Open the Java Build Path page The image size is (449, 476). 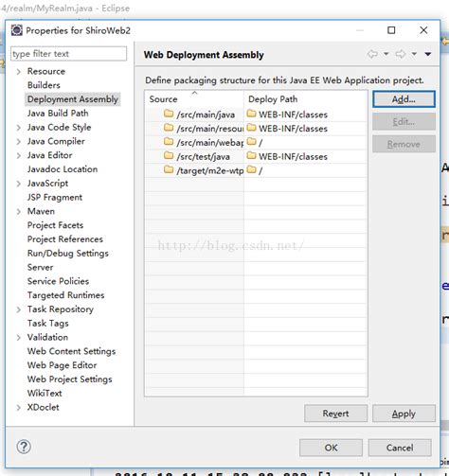[x=58, y=114]
